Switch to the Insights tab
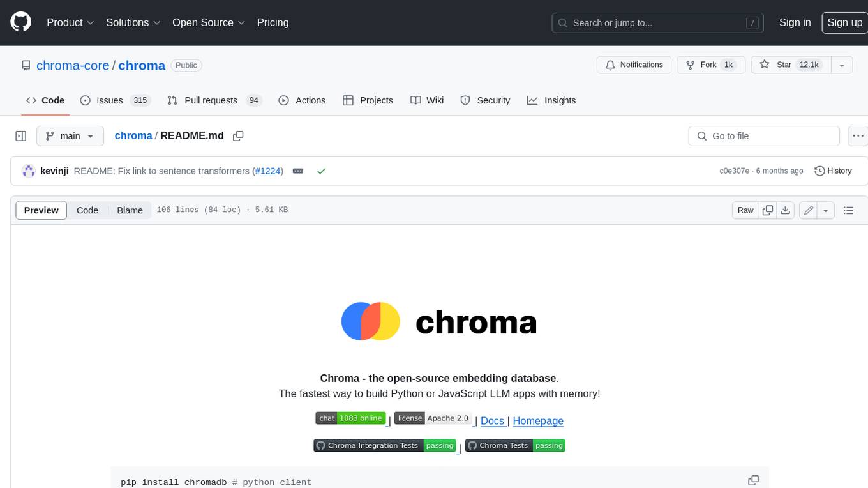Screen dimensions: 868x488 [551, 100]
